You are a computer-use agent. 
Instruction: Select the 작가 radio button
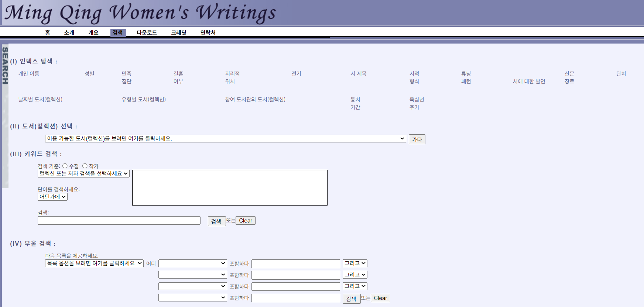coord(85,166)
